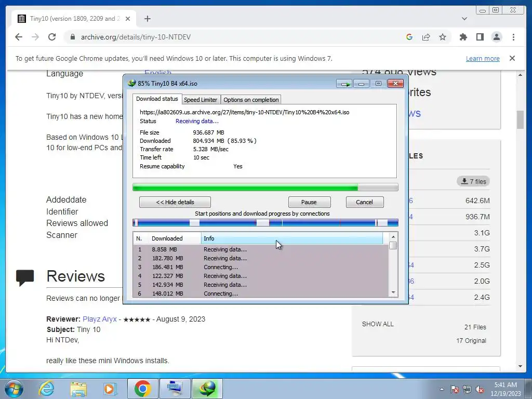
Task: Open the tab search chevron
Action: pos(464,19)
